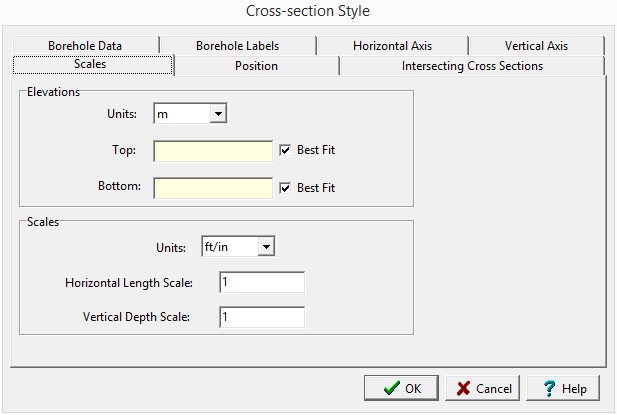Viewport: 617px width, 415px height.
Task: Select the Horizontal Axis tab
Action: 392,46
